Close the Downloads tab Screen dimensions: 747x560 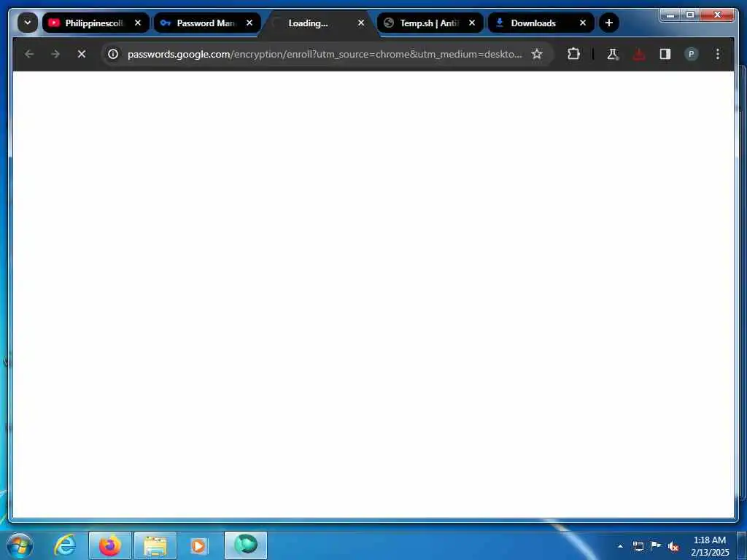point(583,23)
